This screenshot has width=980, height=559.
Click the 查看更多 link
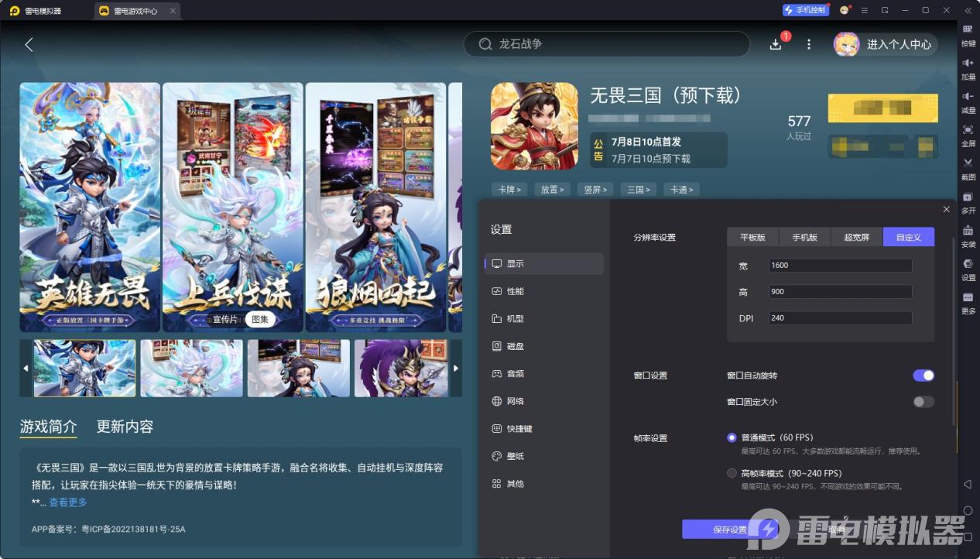point(68,502)
